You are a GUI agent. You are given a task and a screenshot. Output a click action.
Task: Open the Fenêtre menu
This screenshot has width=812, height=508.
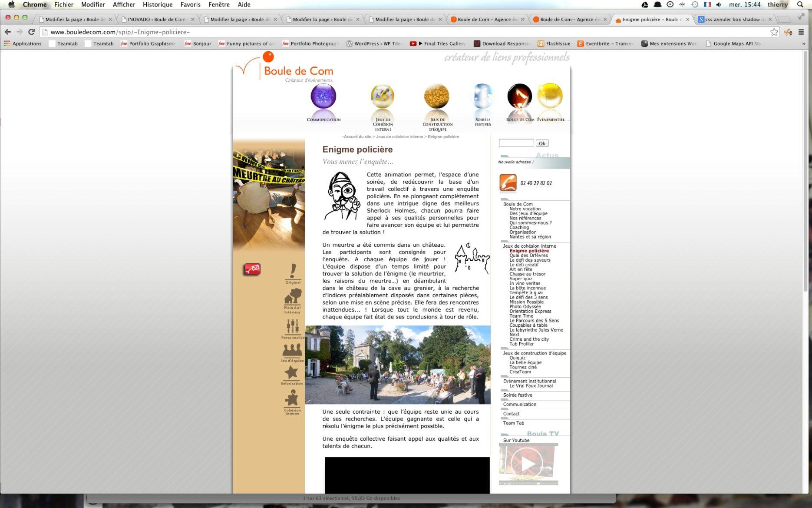[219, 4]
